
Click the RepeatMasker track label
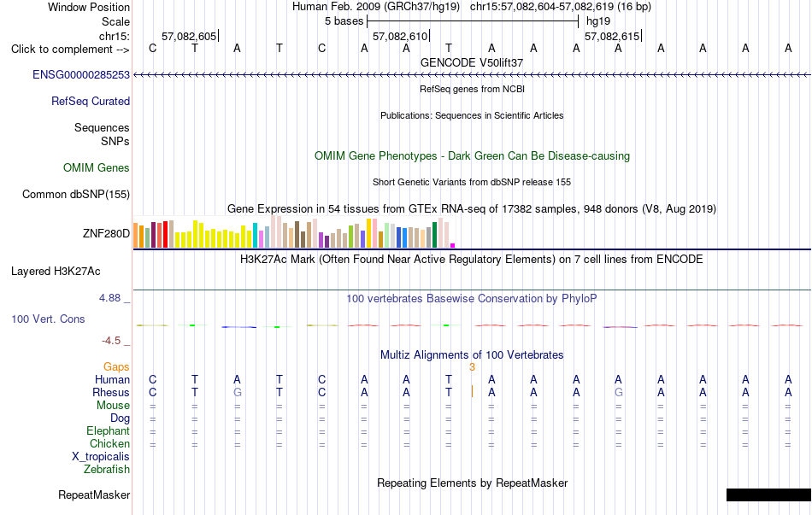coord(94,495)
